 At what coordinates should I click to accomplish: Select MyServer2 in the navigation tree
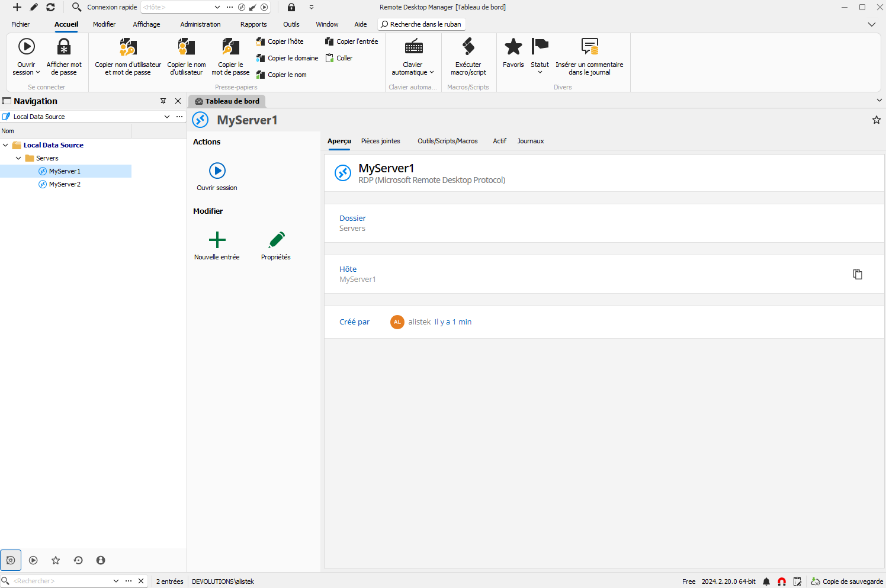pos(65,184)
